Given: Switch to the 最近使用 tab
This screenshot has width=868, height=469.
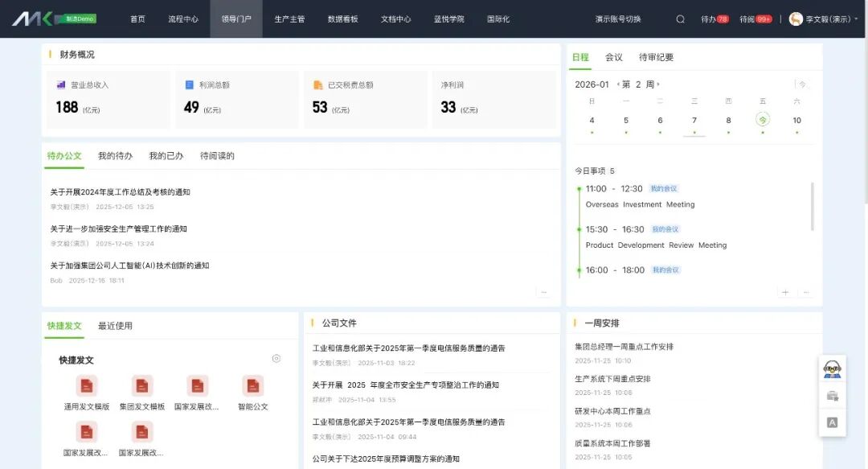Looking at the screenshot, I should click(115, 326).
